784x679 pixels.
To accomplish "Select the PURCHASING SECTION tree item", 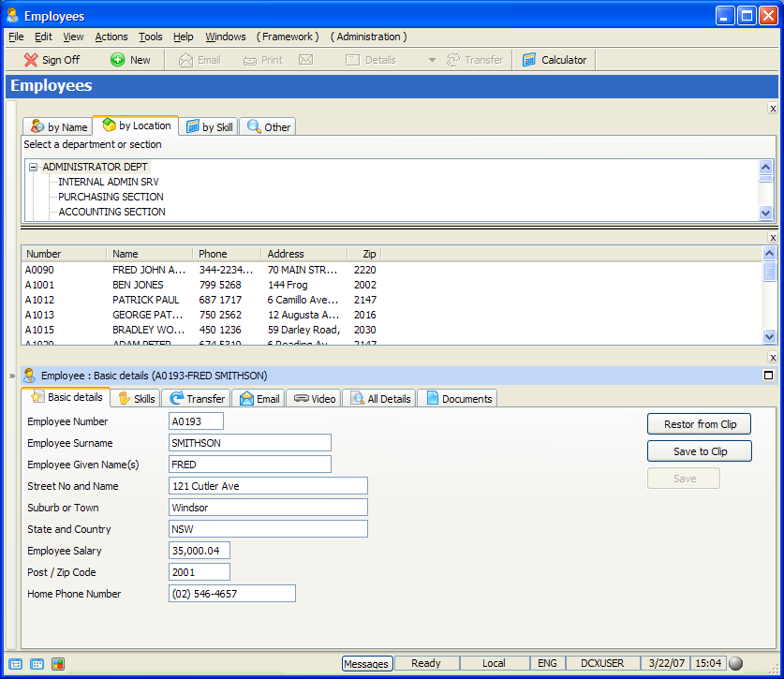I will 111,197.
